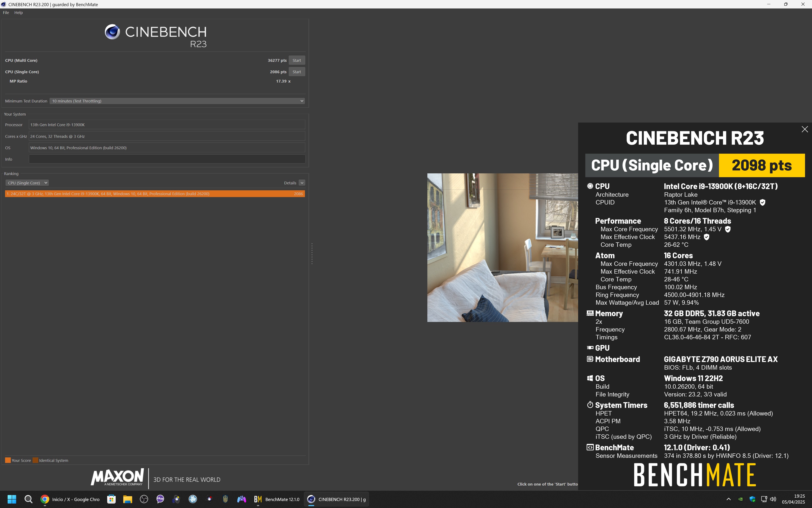
Task: Click the BENCHMATE logo at panel bottom
Action: 695,474
